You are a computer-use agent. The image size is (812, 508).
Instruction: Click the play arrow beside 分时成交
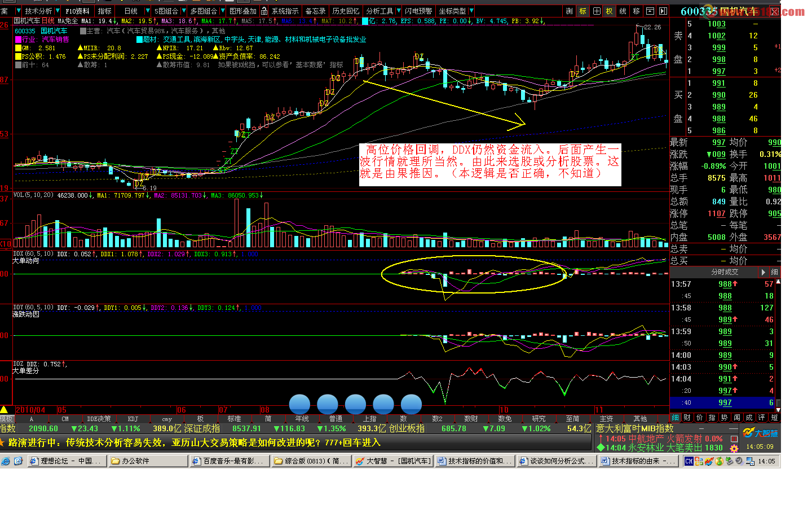[x=764, y=272]
